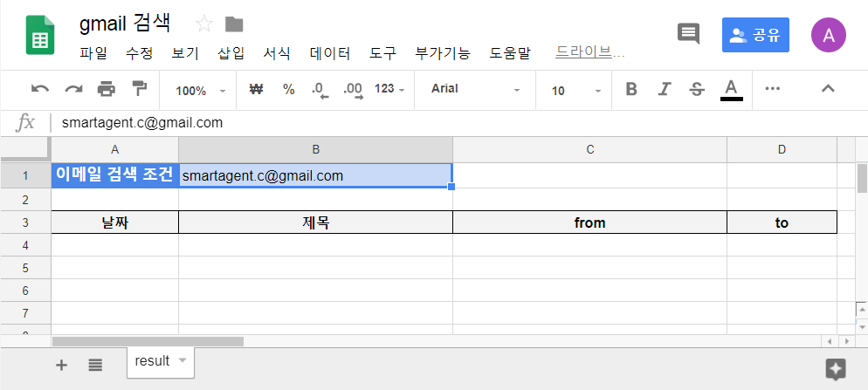The width and height of the screenshot is (868, 390).
Task: Redo the last action
Action: [x=73, y=89]
